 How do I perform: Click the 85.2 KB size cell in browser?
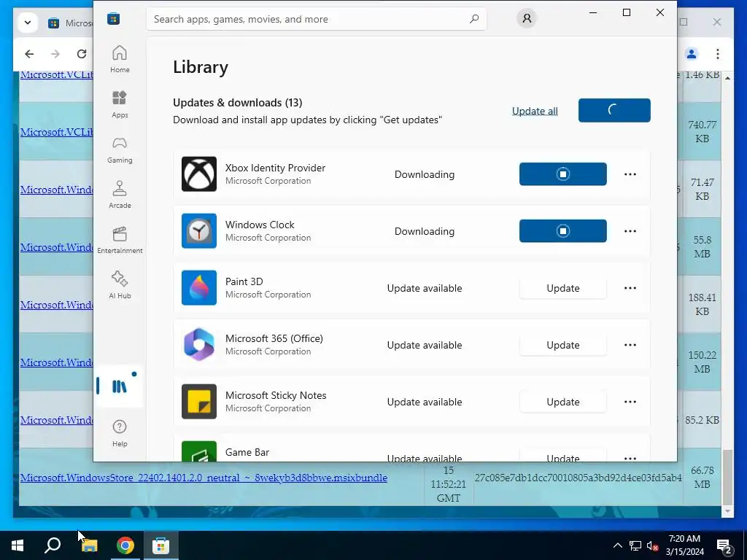702,420
